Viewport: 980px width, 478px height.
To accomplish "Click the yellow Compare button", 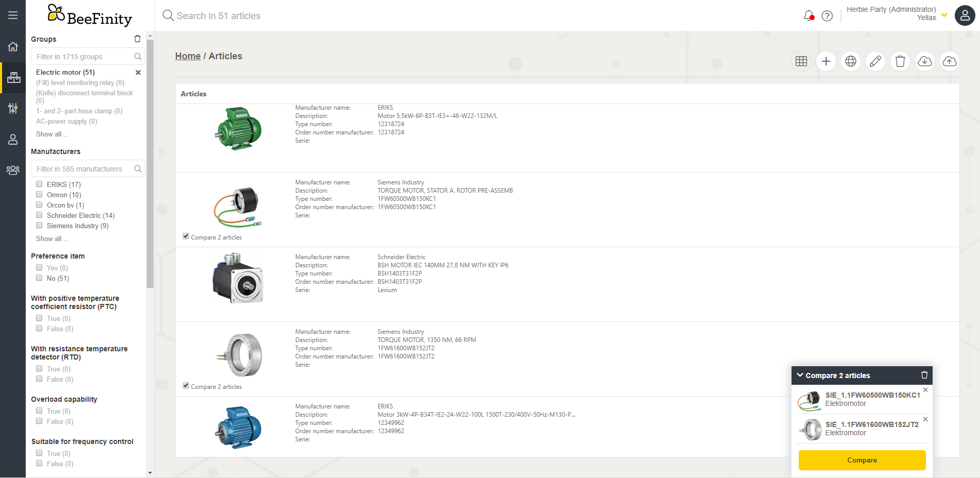I will (862, 460).
